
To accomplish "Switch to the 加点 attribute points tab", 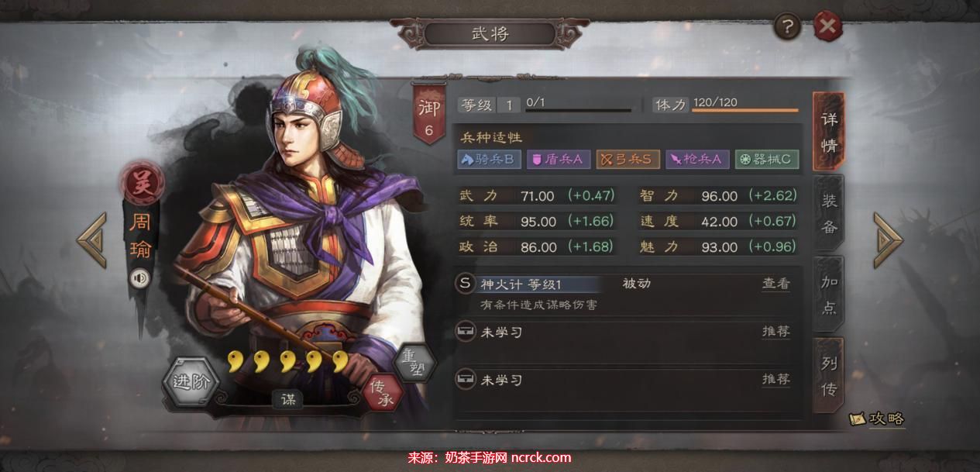I will (x=829, y=295).
